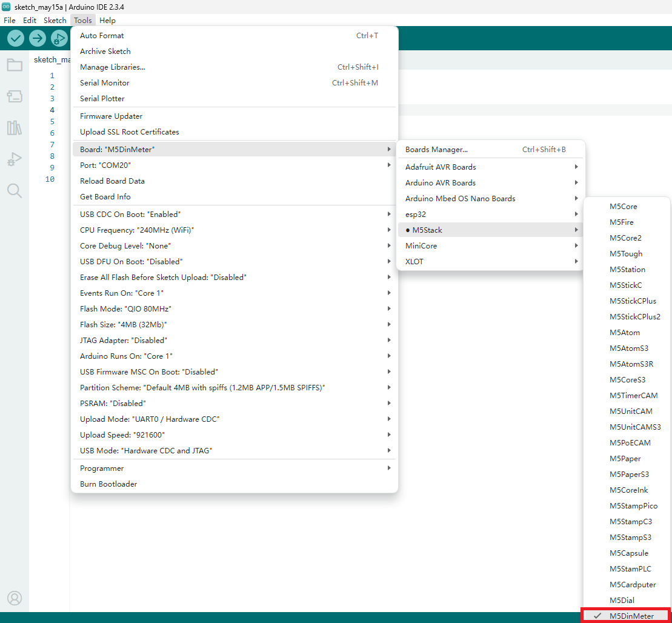672x623 pixels.
Task: Expand the XLOT submenu
Action: [x=491, y=262]
